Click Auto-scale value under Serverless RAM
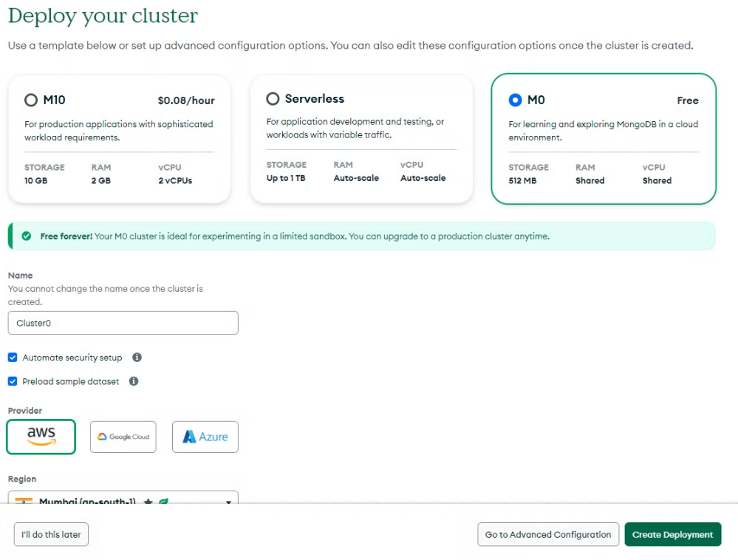Screen dimensions: 738x560 [356, 178]
